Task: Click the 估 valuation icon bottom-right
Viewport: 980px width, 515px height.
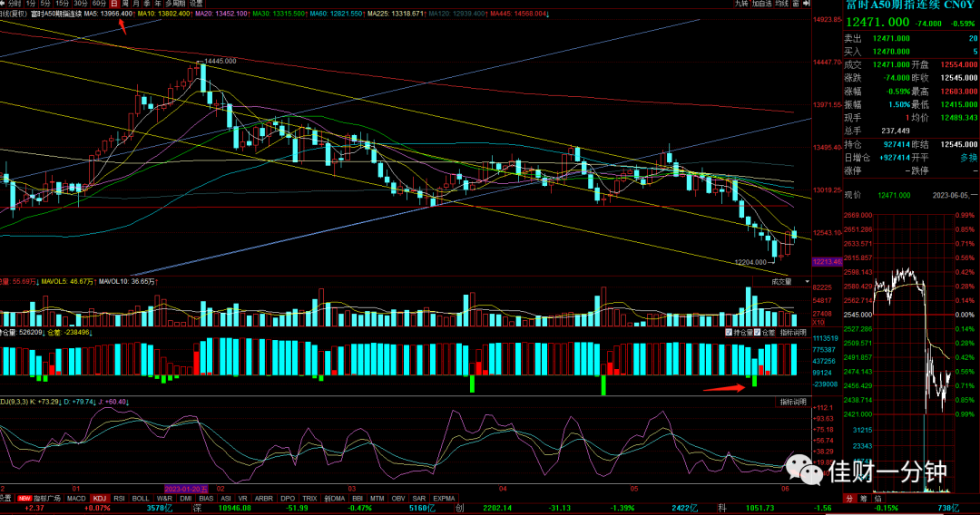Action: click(878, 498)
